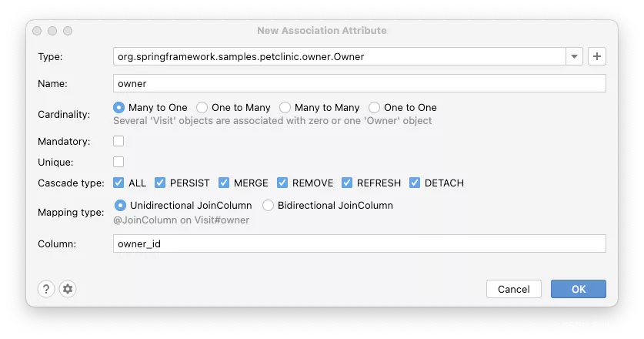Click the settings gear icon
Image resolution: width=644 pixels, height=339 pixels.
[68, 289]
